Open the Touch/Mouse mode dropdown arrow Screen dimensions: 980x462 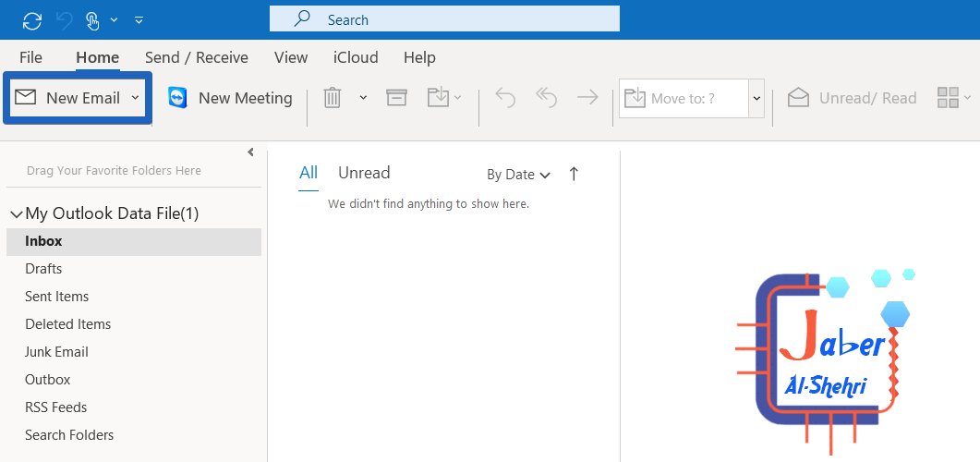[114, 20]
